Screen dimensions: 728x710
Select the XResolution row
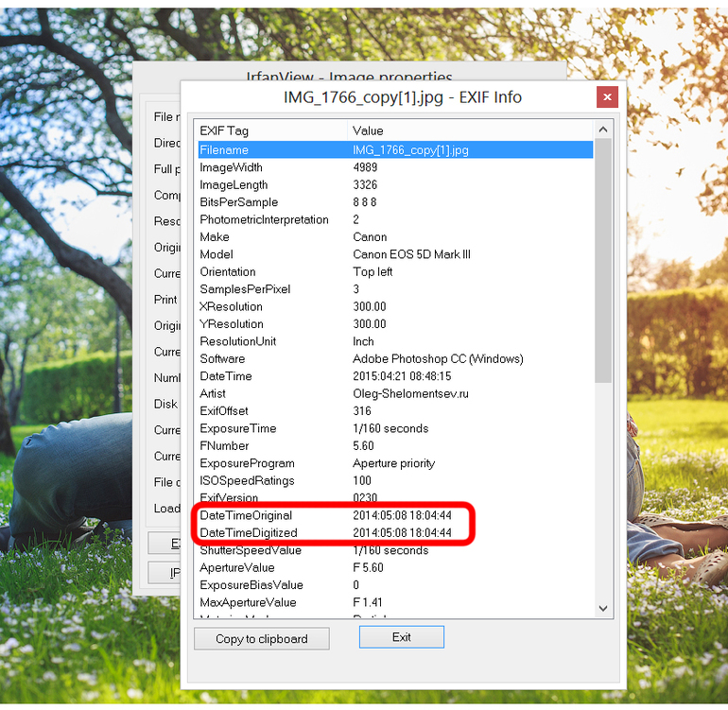coord(395,306)
